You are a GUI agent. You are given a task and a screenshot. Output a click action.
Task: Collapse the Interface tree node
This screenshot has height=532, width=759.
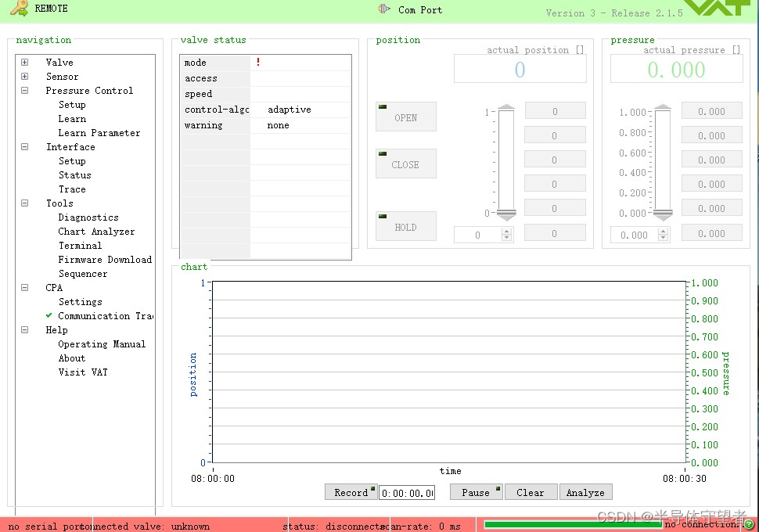click(x=25, y=146)
